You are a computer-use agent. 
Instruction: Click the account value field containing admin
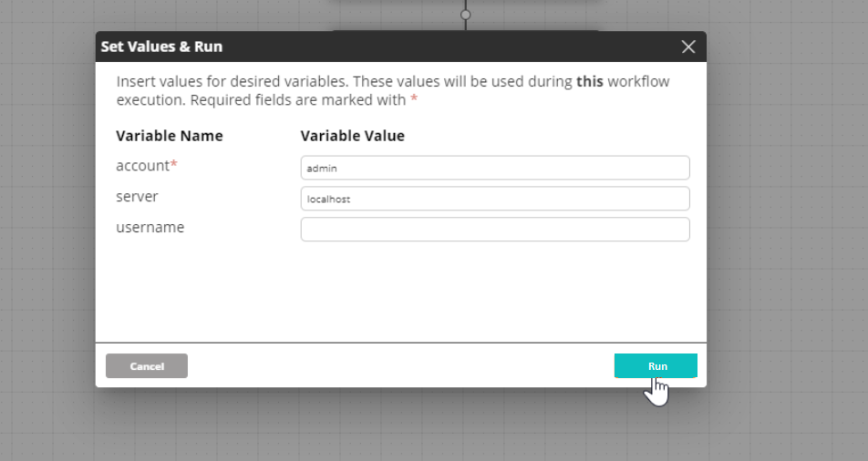[495, 168]
